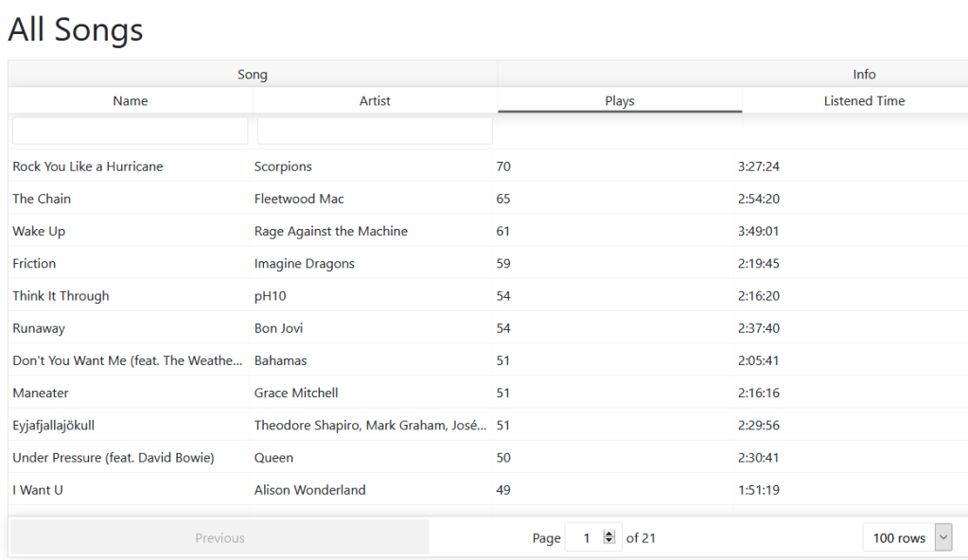
Task: Sort table by the Artist column header
Action: [375, 101]
